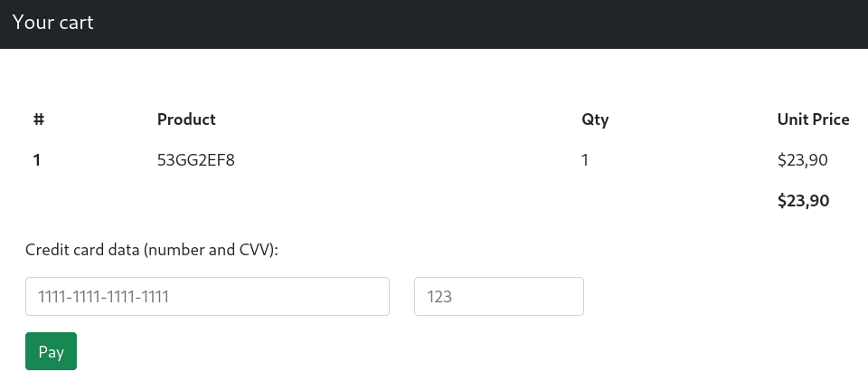Click the item's $23,90 unit price
Viewport: 868px width, 382px height.
803,160
